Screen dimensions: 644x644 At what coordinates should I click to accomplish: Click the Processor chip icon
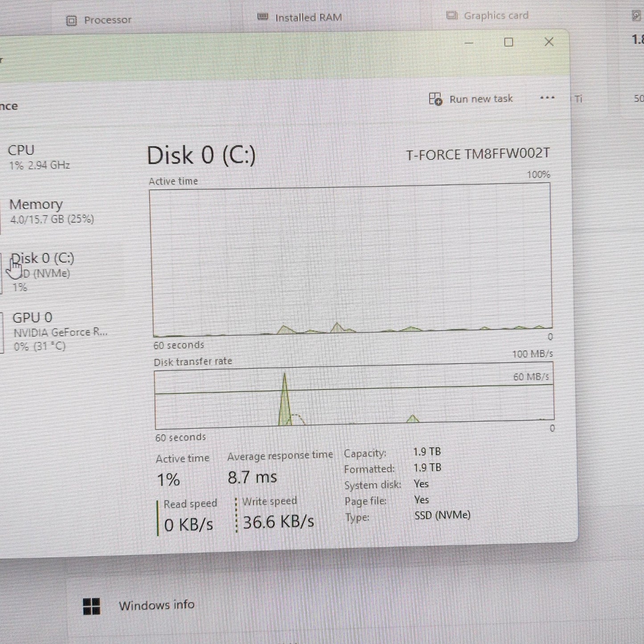[x=71, y=21]
